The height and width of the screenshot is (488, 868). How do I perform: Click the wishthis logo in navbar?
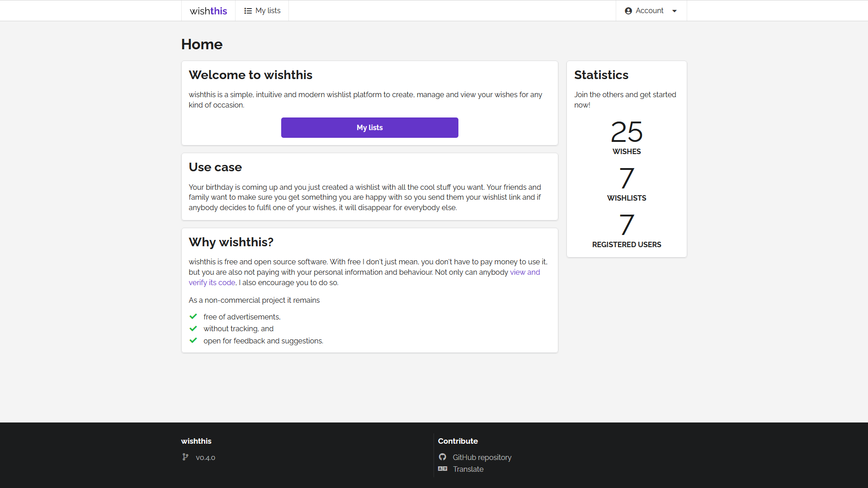pyautogui.click(x=208, y=11)
